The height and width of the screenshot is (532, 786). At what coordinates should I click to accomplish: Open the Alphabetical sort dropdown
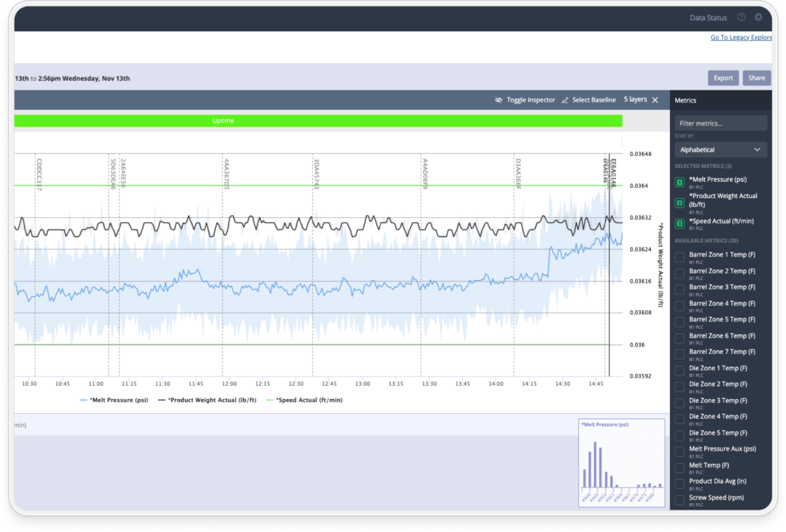click(x=720, y=149)
